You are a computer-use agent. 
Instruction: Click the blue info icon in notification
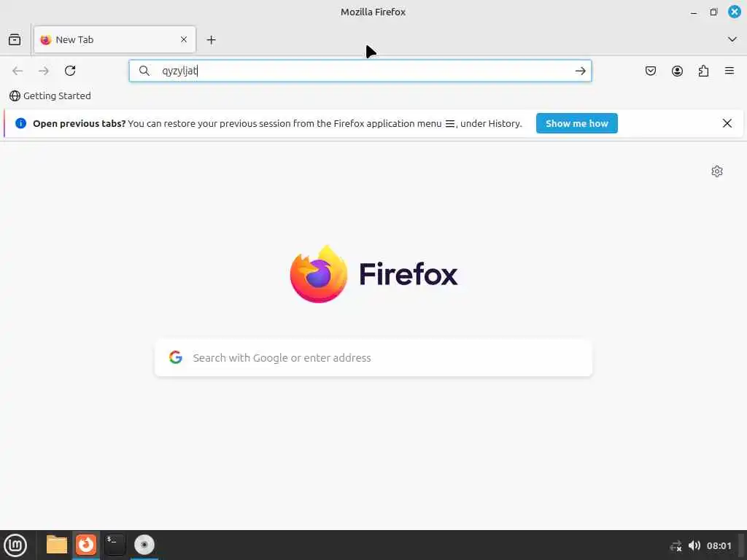click(20, 123)
